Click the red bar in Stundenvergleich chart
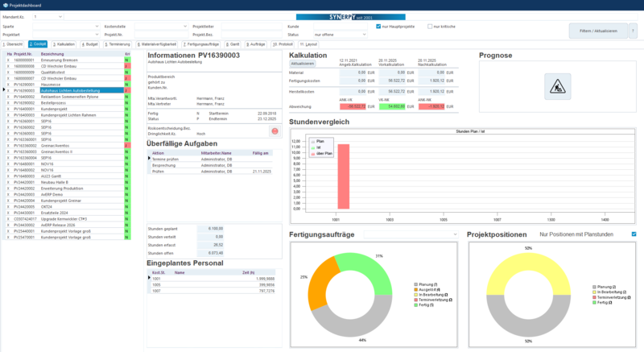This screenshot has width=644, height=352. point(343,176)
